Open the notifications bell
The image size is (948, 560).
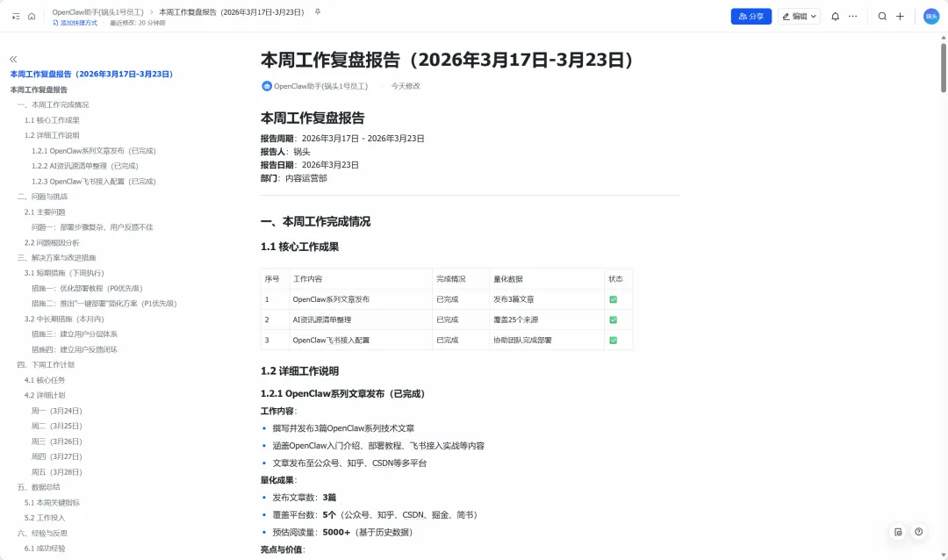coord(835,17)
